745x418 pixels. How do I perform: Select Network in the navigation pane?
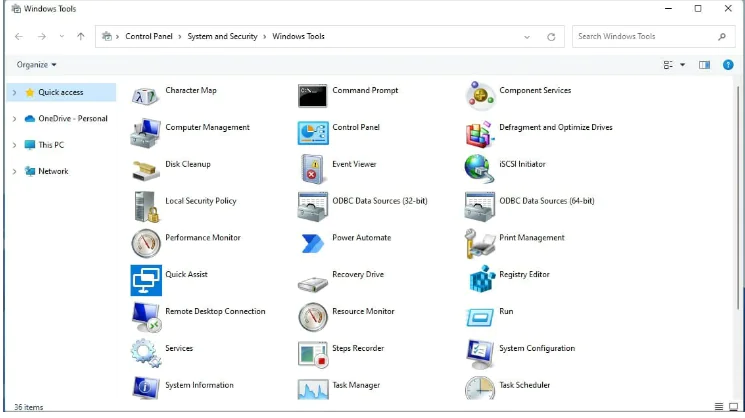coord(53,171)
